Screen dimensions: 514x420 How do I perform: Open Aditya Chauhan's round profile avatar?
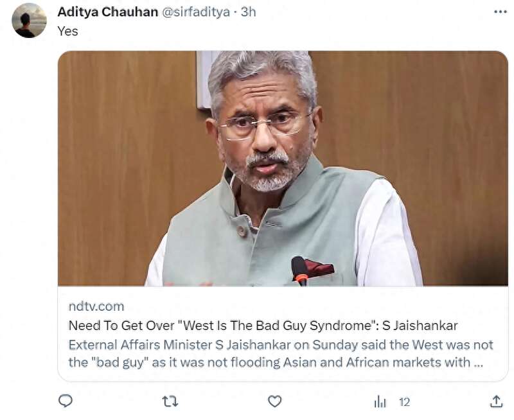[x=29, y=21]
